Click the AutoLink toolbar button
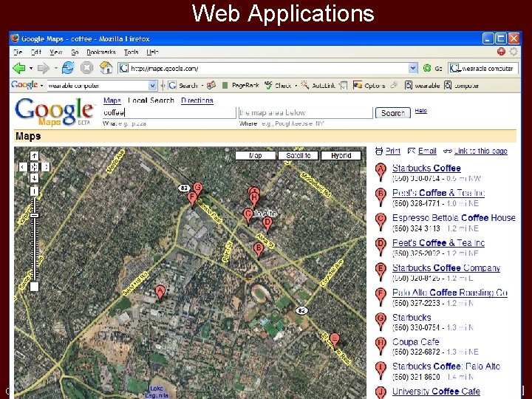Viewport: 532px width, 399px height. tap(318, 86)
